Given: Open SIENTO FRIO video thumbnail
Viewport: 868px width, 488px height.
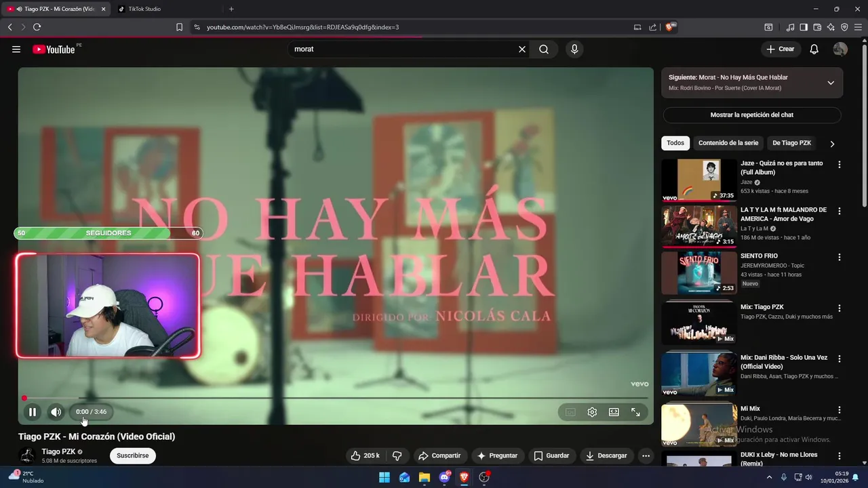Looking at the screenshot, I should tap(699, 272).
